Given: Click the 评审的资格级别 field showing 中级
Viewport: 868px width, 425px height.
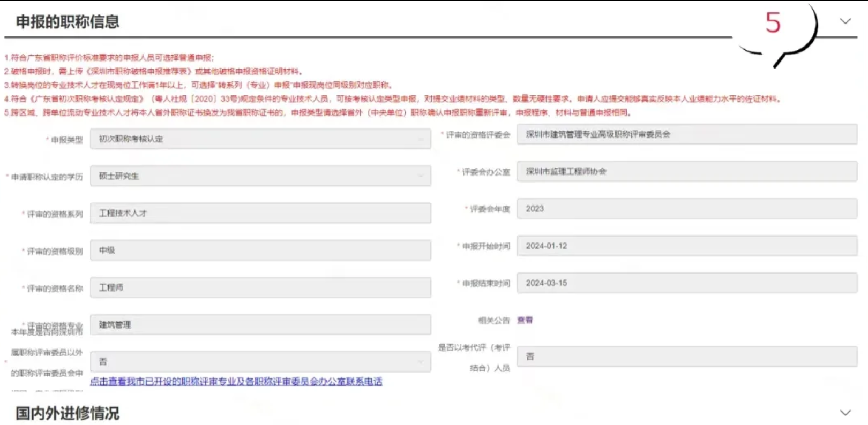Looking at the screenshot, I should [260, 251].
